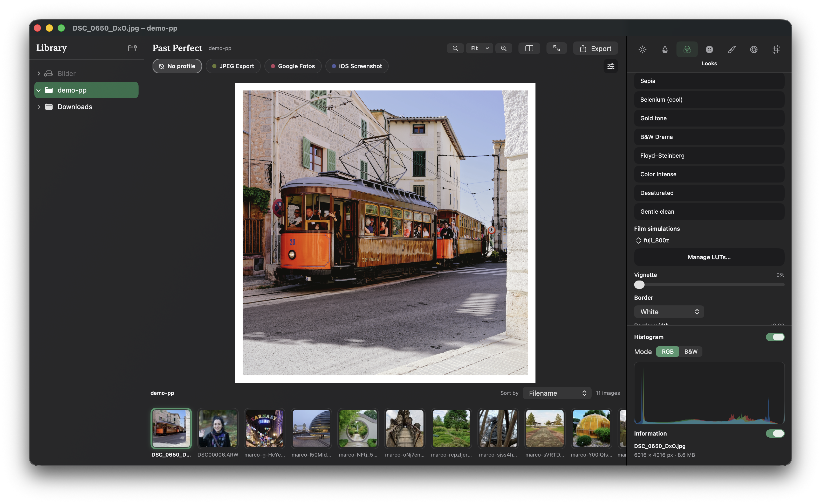Expand the Bilder folder chevron
Viewport: 821px width, 504px height.
39,73
